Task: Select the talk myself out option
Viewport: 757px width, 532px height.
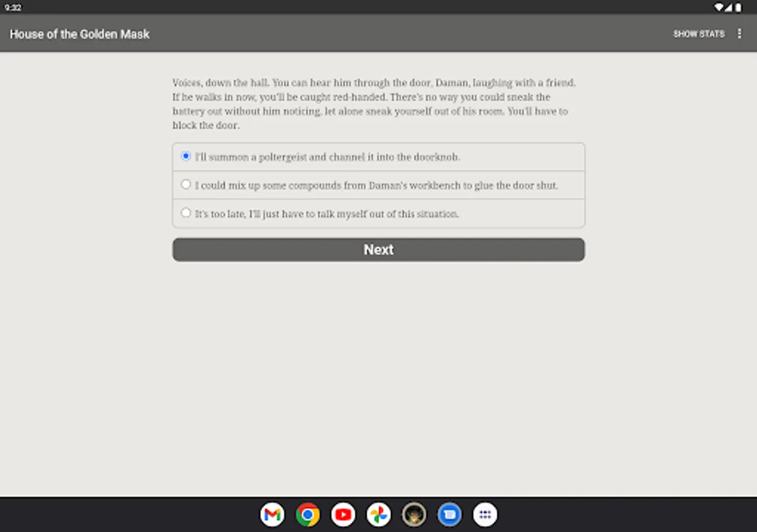Action: [x=186, y=212]
